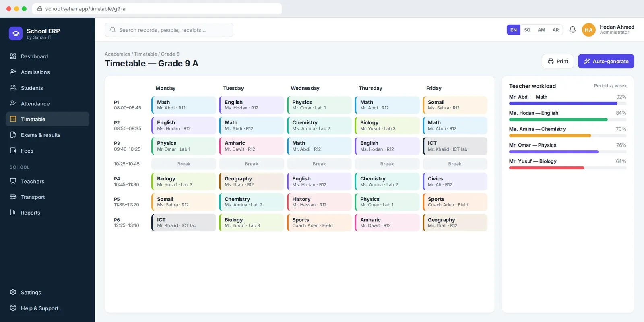The image size is (644, 322).
Task: Select Wednesday P5 History class card
Action: tap(319, 202)
